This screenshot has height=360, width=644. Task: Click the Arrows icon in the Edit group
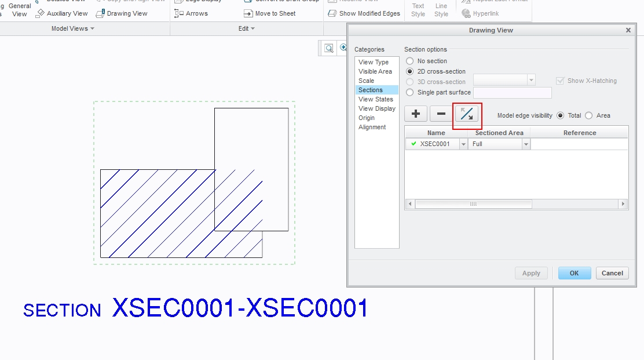coord(178,13)
